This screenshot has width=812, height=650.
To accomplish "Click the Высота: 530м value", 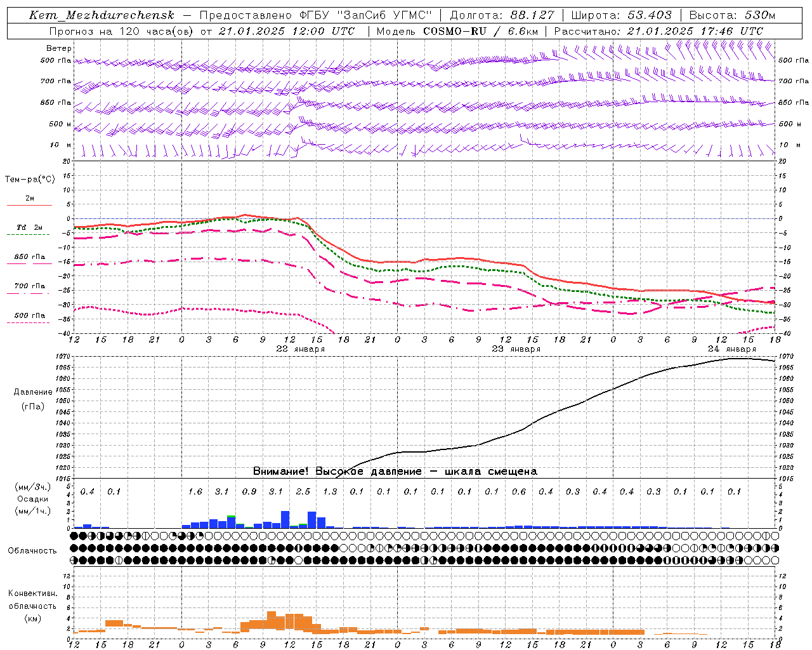I will 732,15.
